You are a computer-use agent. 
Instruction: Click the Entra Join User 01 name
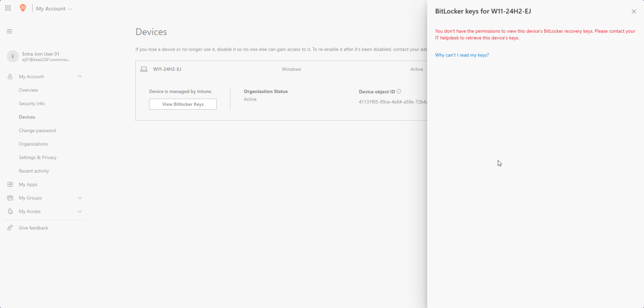(41, 54)
